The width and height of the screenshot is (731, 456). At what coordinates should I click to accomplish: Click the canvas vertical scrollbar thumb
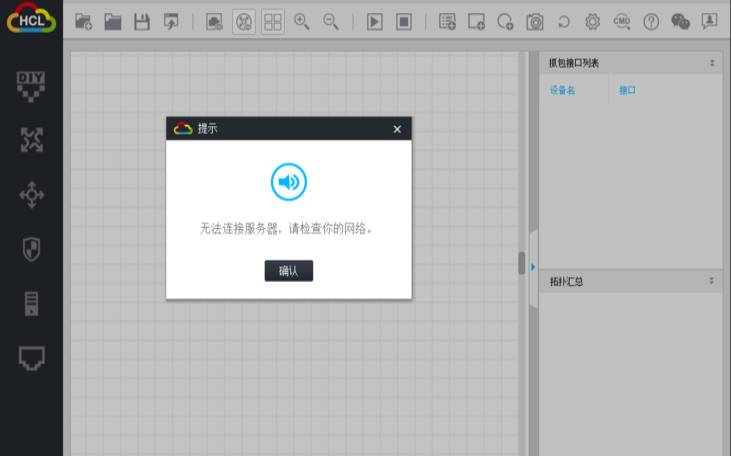[x=522, y=263]
